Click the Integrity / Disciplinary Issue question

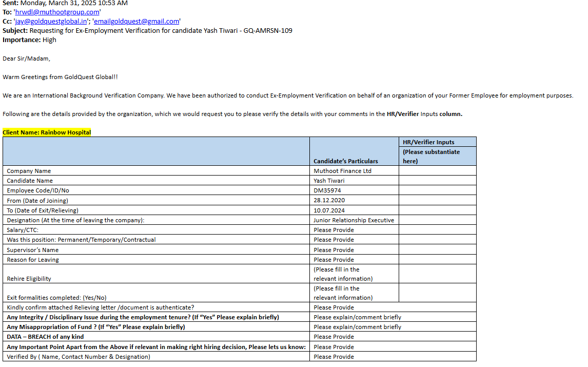143,317
